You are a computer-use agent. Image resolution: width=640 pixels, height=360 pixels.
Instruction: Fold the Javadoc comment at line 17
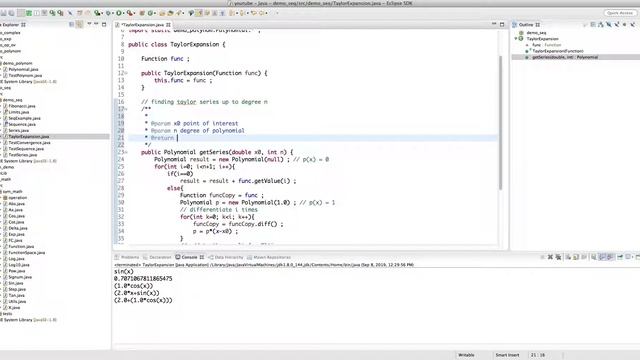[126, 109]
